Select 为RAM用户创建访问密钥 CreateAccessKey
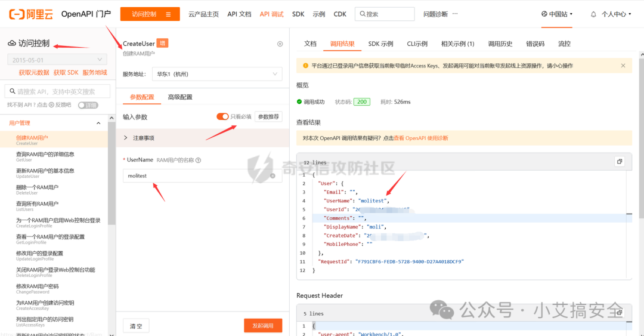 click(x=54, y=305)
